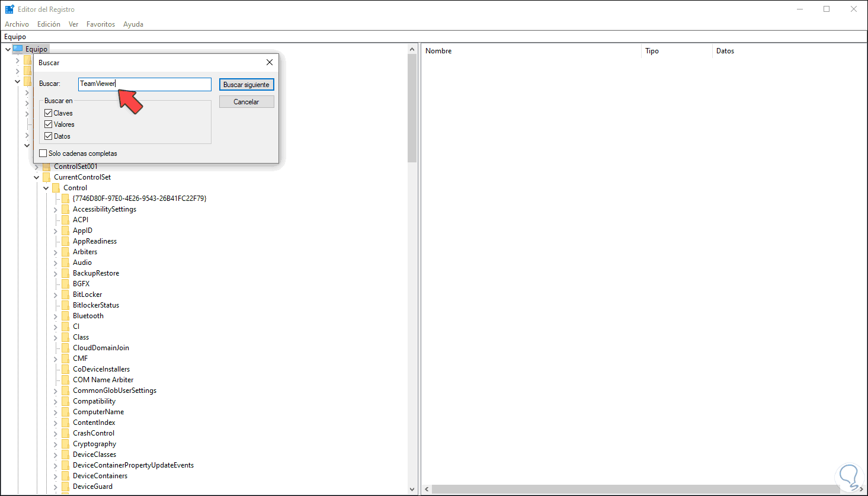The image size is (868, 496).
Task: Click the CloudDomainJoin folder icon
Action: 66,348
